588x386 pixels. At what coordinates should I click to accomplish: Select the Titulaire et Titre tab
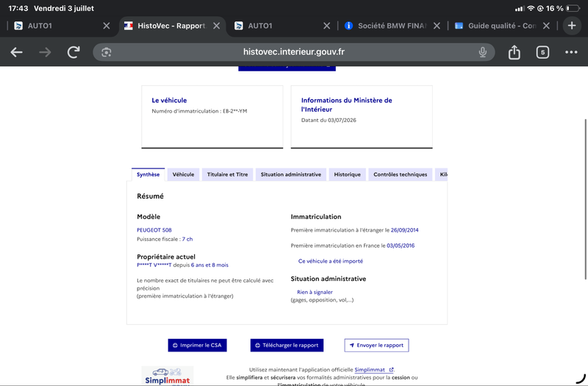pos(227,174)
